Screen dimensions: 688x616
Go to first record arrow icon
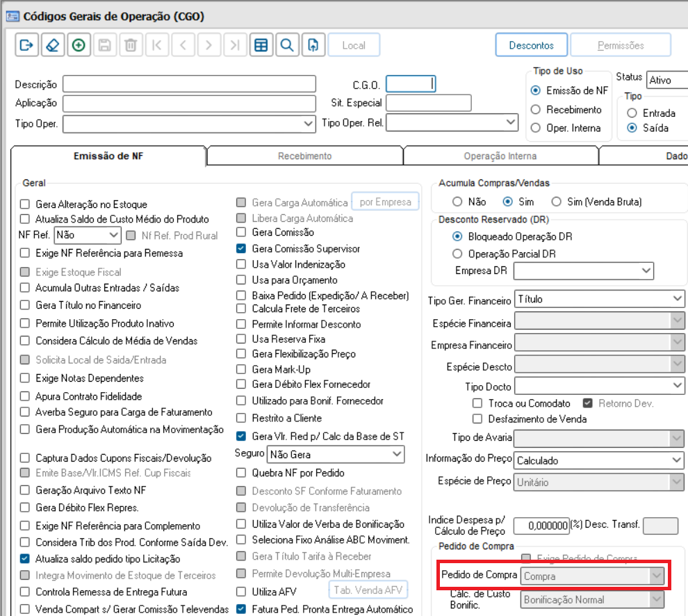pos(156,44)
